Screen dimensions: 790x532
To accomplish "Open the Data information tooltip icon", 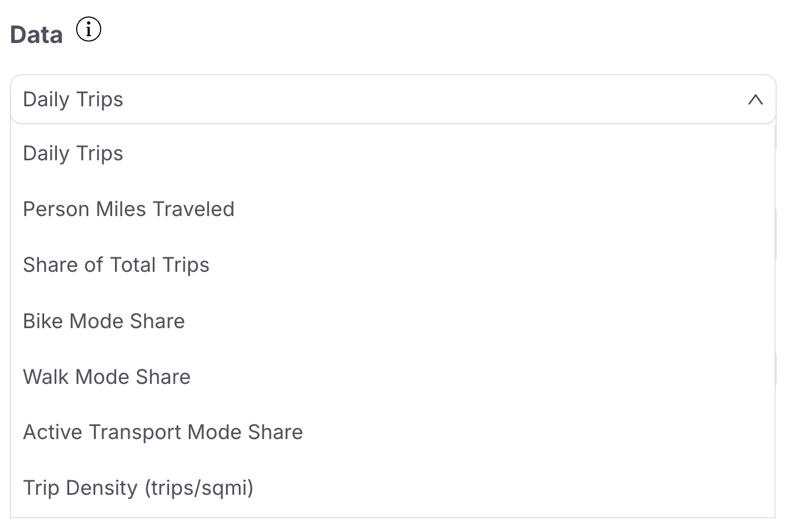I will click(89, 29).
